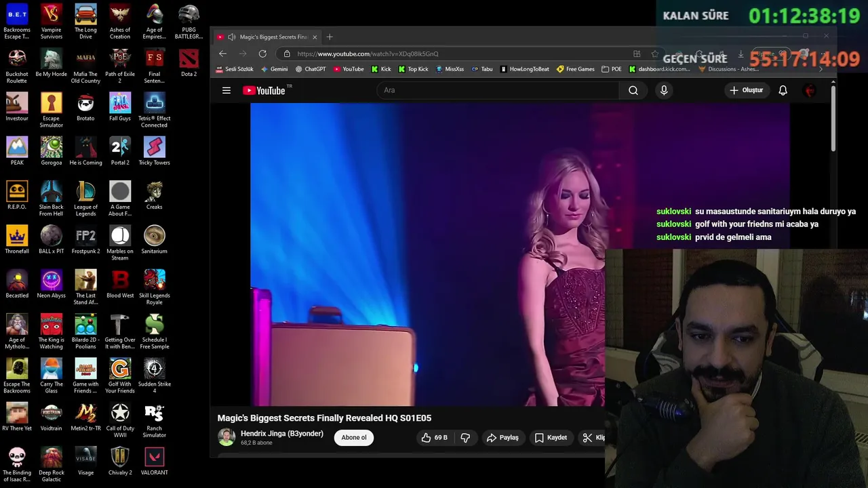Viewport: 868px width, 488px height.
Task: Launch Vampire Survivors from the desktop
Action: pos(52,22)
